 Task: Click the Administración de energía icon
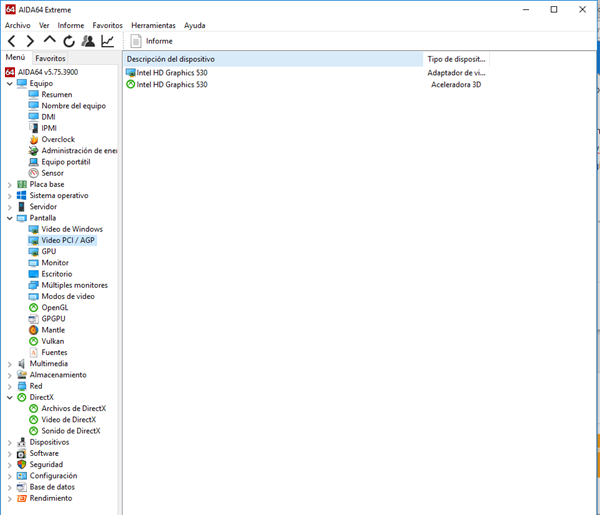[x=34, y=150]
